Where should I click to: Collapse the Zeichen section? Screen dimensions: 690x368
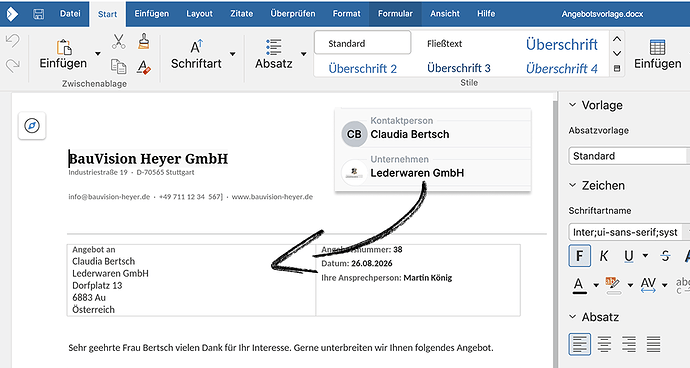click(x=573, y=185)
